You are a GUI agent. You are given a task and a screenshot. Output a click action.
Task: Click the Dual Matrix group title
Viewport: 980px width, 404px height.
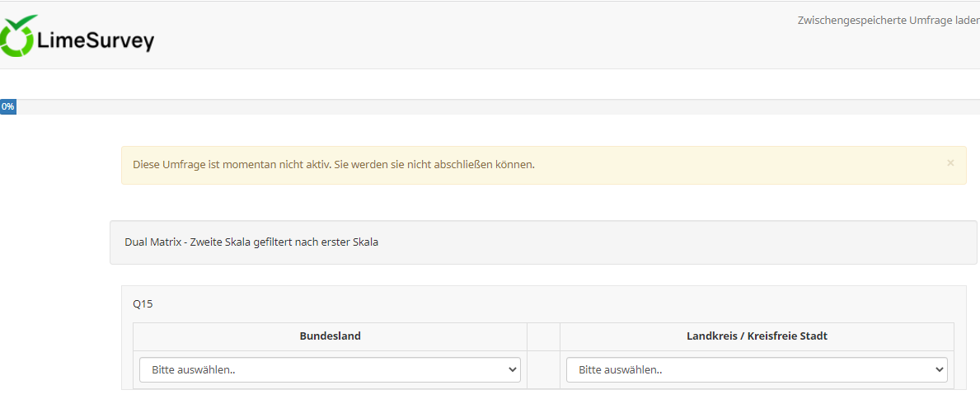click(251, 242)
